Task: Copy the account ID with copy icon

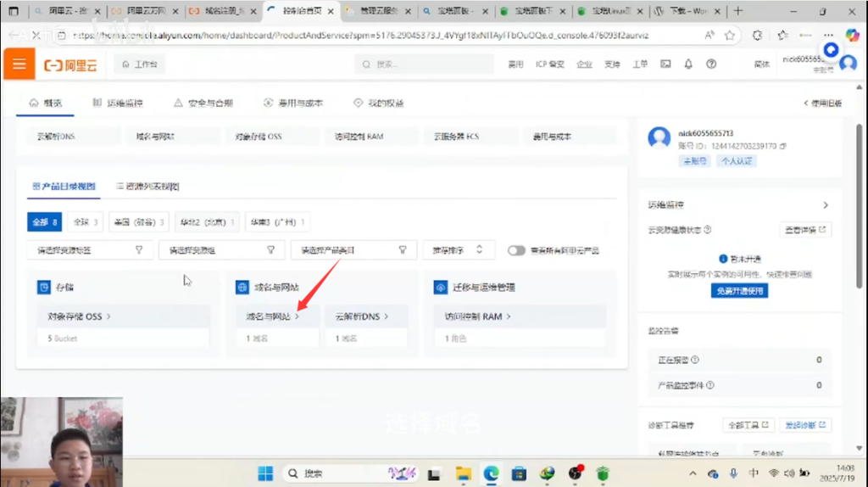Action: [x=782, y=146]
